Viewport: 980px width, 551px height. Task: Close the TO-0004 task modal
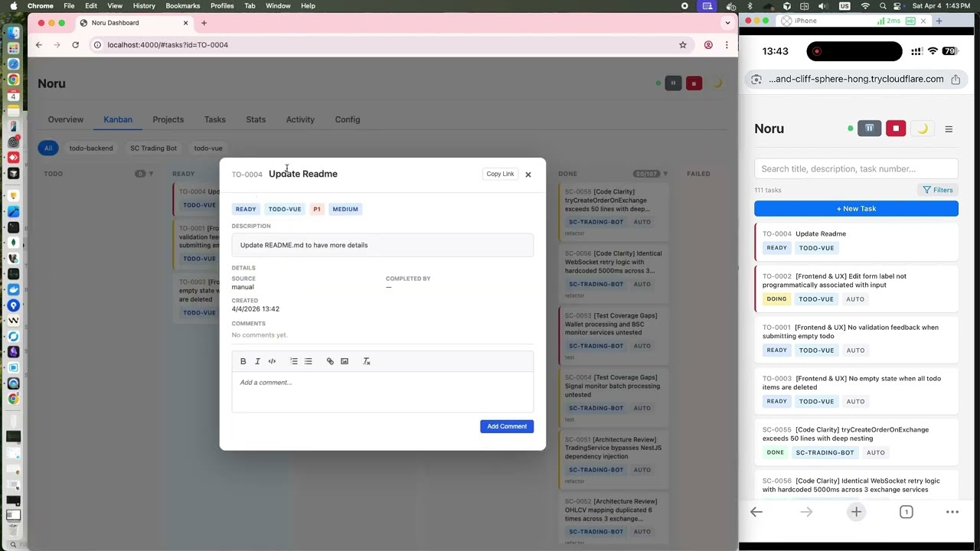pyautogui.click(x=528, y=174)
